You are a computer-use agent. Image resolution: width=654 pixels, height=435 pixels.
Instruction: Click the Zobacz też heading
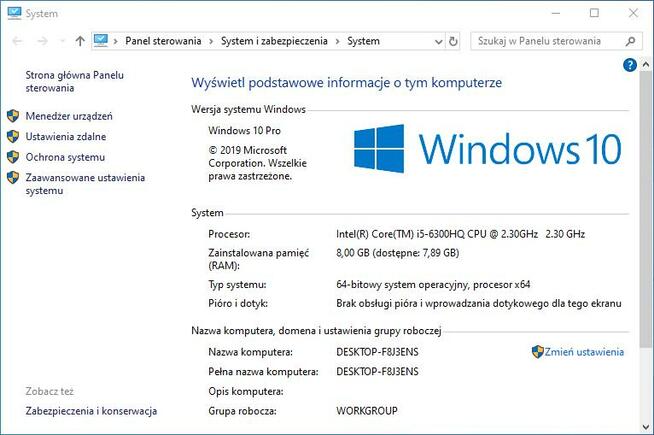pos(49,391)
